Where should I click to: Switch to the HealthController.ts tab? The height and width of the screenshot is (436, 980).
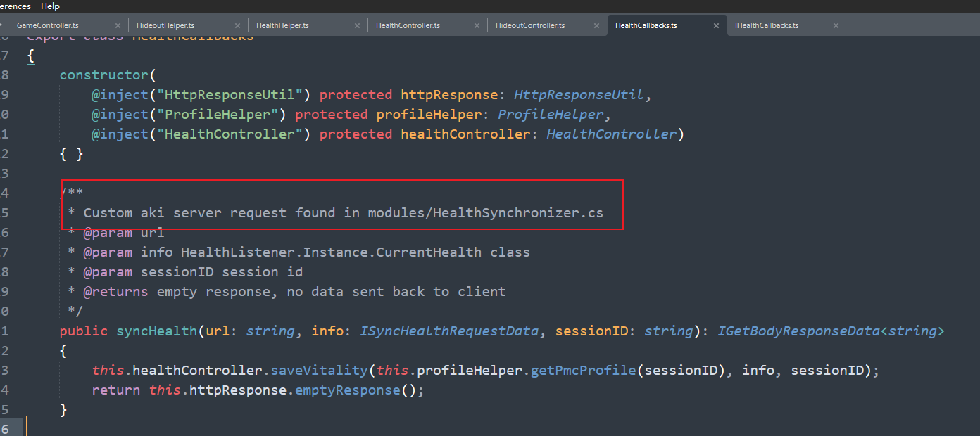408,25
